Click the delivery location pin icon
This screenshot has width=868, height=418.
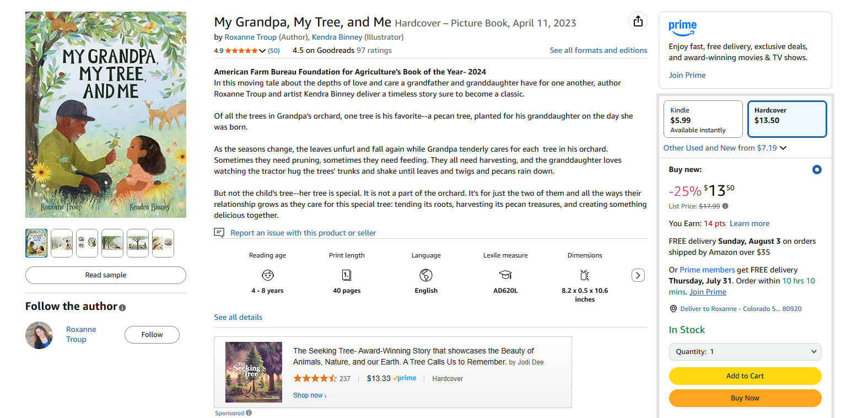pyautogui.click(x=673, y=309)
